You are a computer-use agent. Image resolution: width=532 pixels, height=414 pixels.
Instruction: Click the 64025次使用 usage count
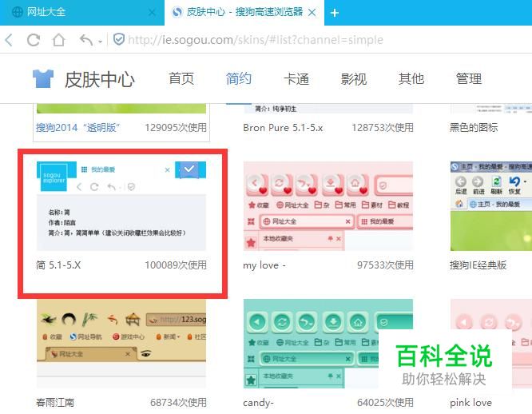(x=386, y=403)
